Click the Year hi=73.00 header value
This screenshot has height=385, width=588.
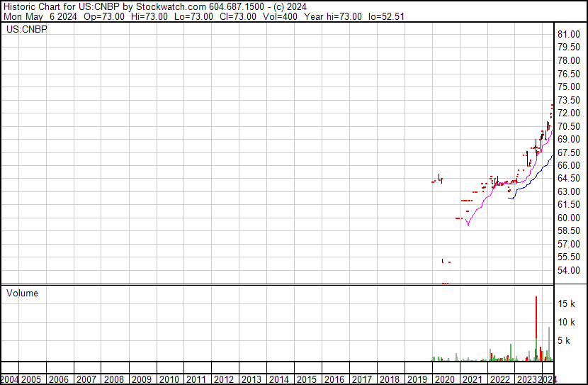pyautogui.click(x=333, y=16)
